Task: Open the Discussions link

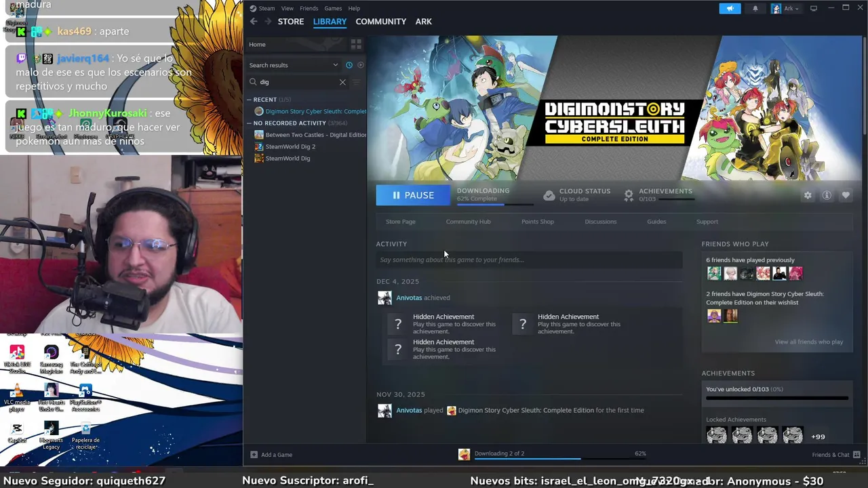Action: (x=601, y=222)
